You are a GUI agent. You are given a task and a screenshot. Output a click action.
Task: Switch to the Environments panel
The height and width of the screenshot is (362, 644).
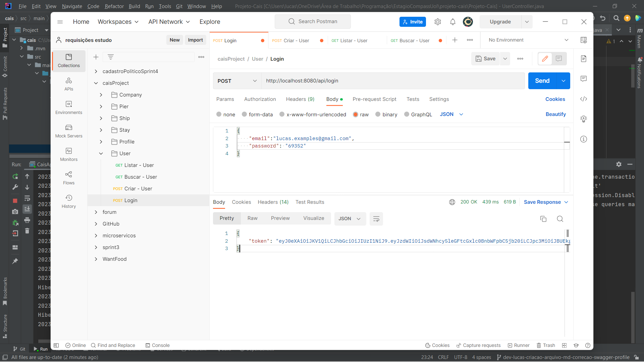point(68,107)
